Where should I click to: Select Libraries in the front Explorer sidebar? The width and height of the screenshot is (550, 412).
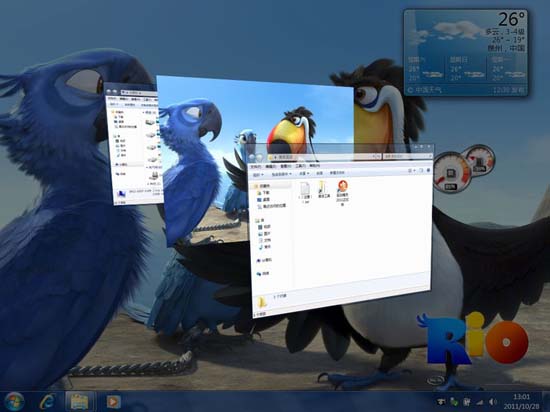click(x=261, y=220)
